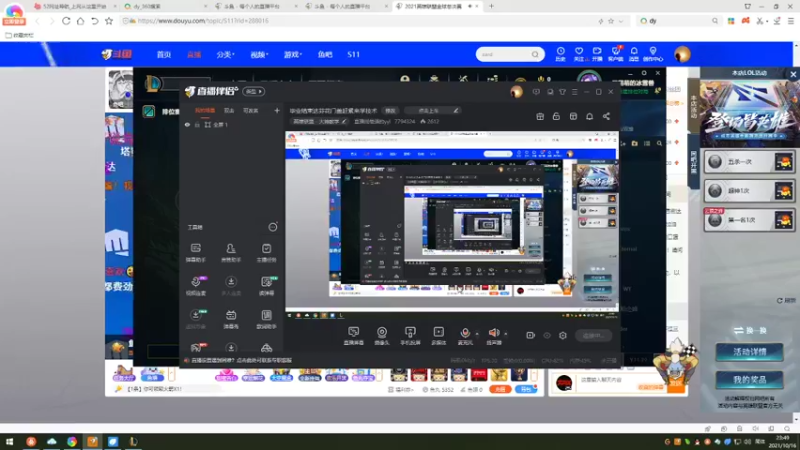Open the hamburger menu in streaming app title bar
The width and height of the screenshot is (800, 450).
coord(574,92)
